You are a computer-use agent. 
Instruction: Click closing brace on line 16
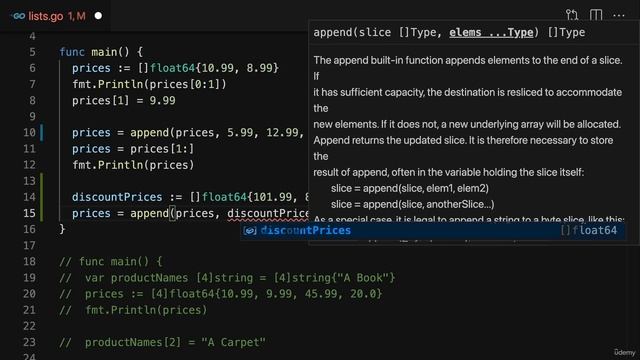(x=62, y=229)
